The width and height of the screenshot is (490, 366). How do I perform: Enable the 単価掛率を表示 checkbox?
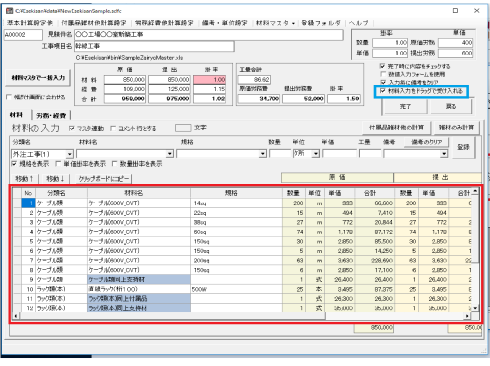point(58,164)
